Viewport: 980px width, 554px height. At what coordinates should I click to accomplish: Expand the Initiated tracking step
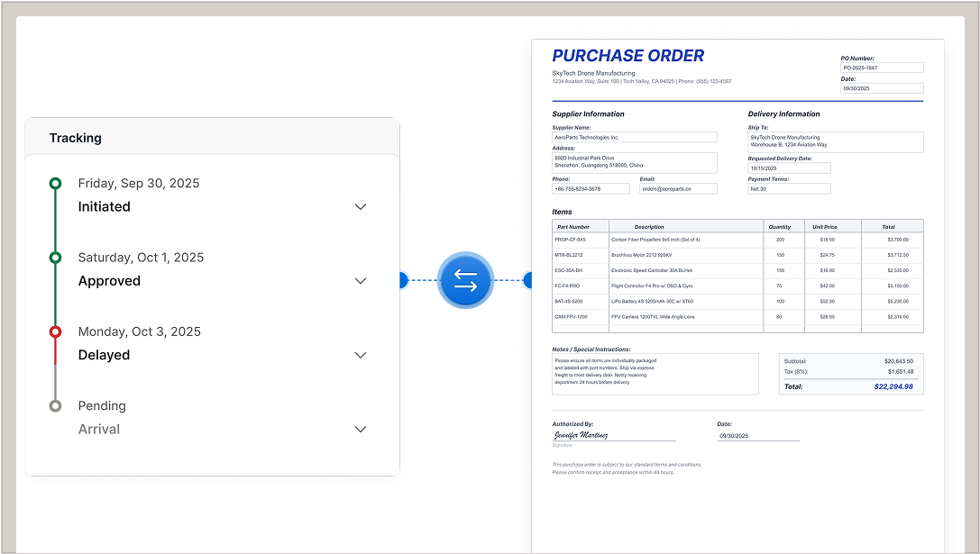[361, 206]
